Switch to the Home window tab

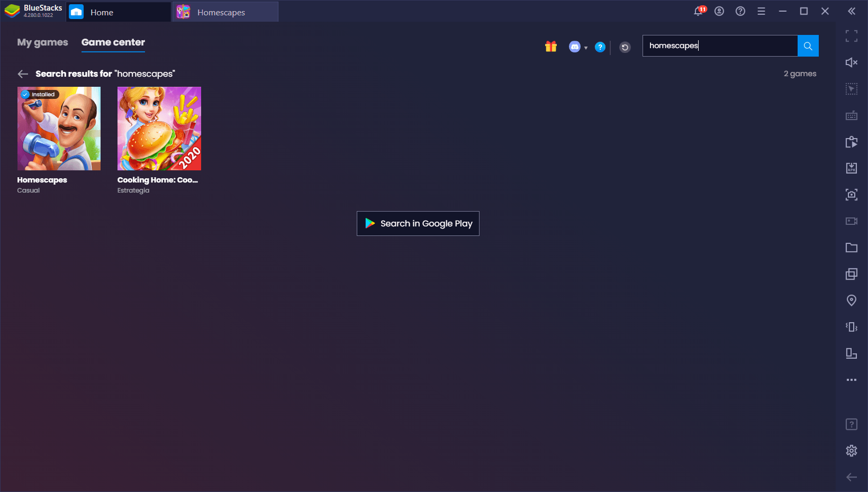(x=119, y=12)
